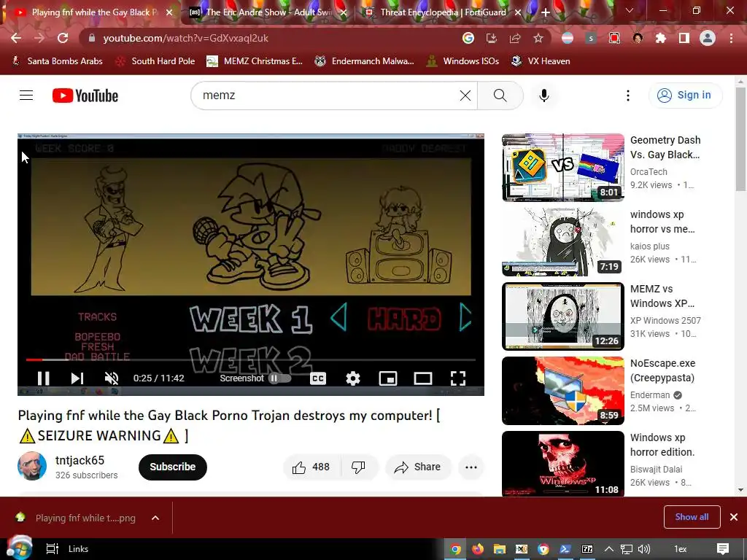Bookmark this tab star icon
This screenshot has height=560, width=747.
tap(538, 38)
